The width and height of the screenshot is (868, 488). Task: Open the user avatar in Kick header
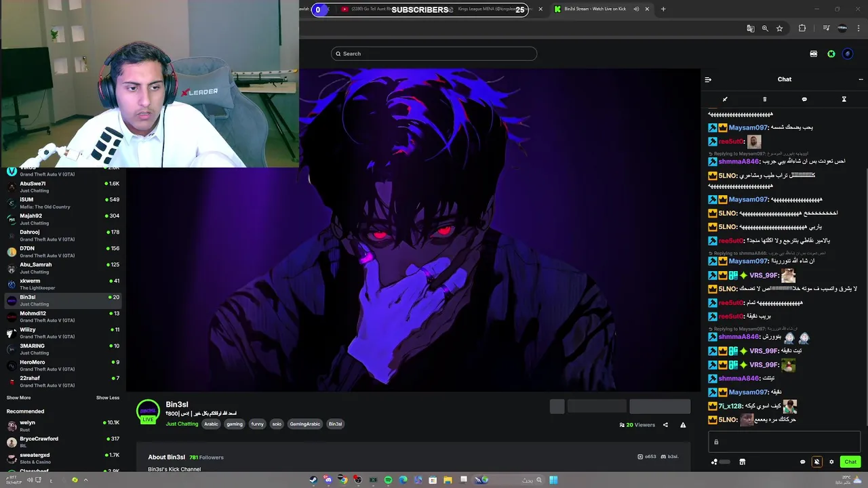click(848, 54)
